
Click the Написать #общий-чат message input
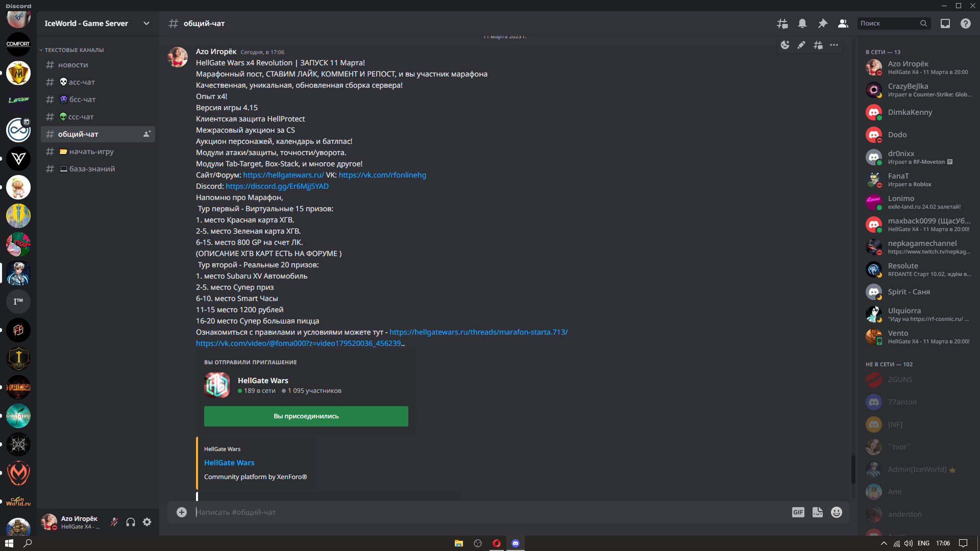(x=490, y=512)
